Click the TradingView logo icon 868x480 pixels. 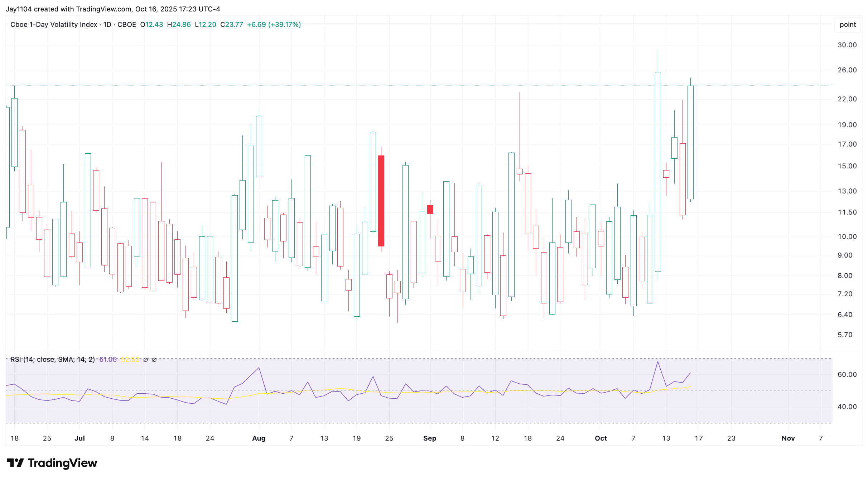[15, 463]
